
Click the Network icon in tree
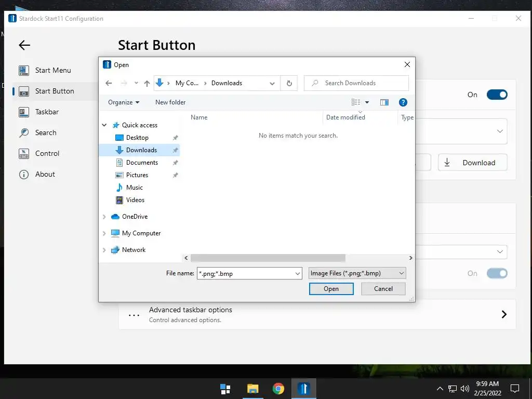[115, 250]
